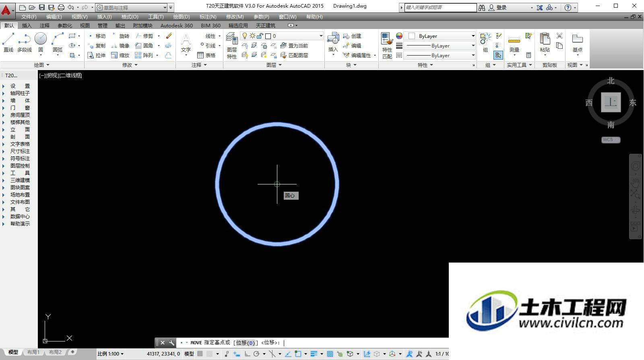This screenshot has width=644, height=360.
Task: Click the 登录 sign-in button
Action: [x=497, y=7]
